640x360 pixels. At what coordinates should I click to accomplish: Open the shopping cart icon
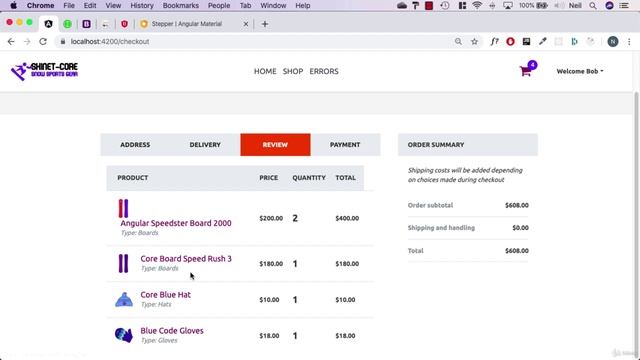click(x=526, y=71)
